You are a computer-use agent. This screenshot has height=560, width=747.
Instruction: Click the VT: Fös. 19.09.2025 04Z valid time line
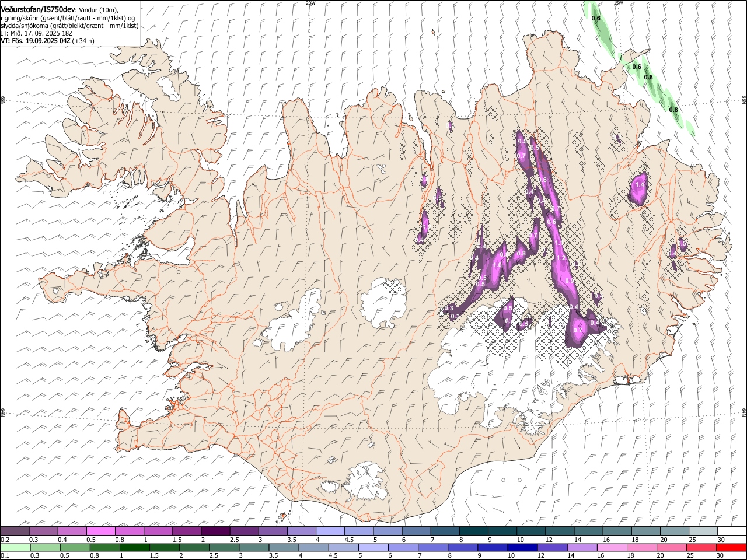[x=36, y=41]
